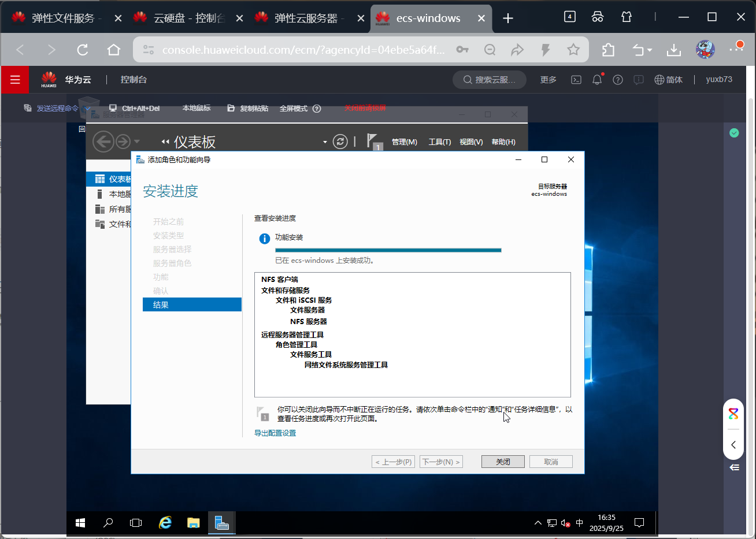Select 文件和存储服务 in Server Manager sidebar
Screen dimensions: 756x539
coord(109,224)
